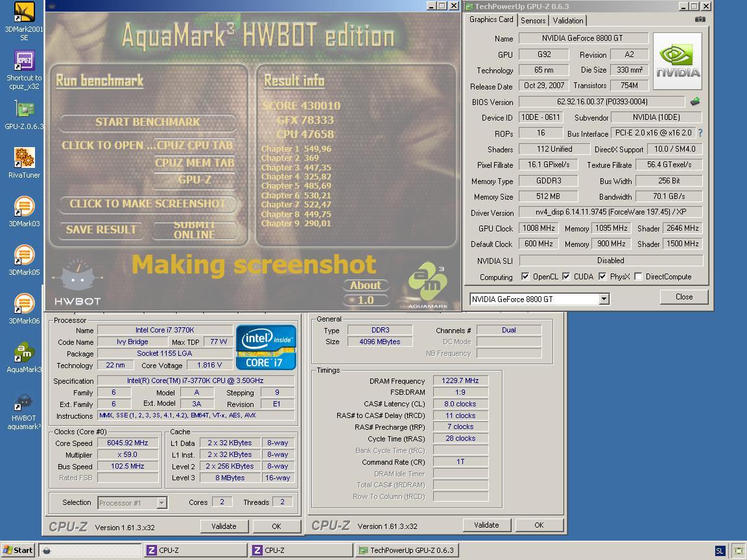Click the Driver Version field in GPU-Z
The width and height of the screenshot is (747, 560).
tap(610, 212)
